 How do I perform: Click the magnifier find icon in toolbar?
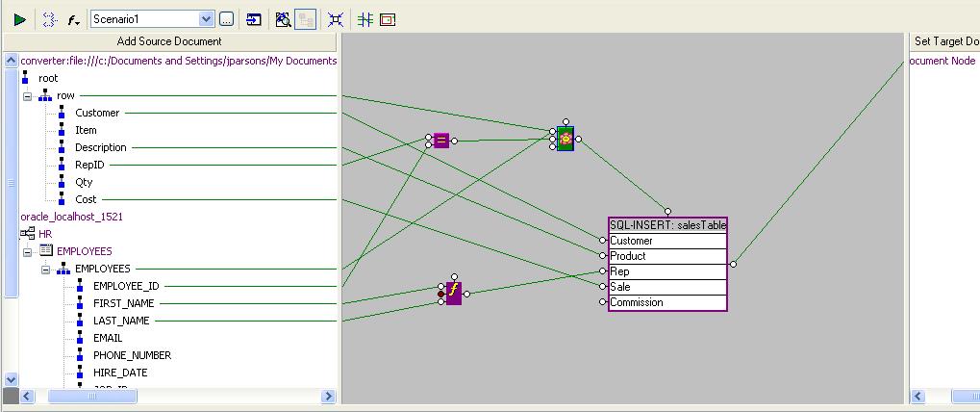pos(283,19)
